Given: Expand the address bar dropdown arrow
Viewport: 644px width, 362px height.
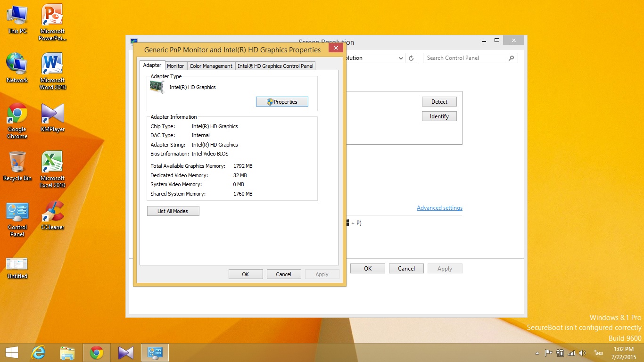Looking at the screenshot, I should pyautogui.click(x=401, y=58).
